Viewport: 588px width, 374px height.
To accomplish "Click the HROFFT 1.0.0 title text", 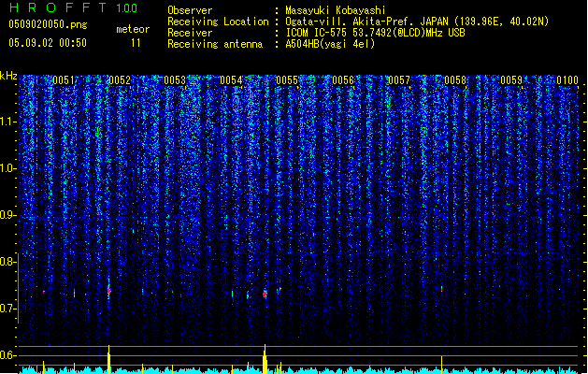I will tap(74, 7).
